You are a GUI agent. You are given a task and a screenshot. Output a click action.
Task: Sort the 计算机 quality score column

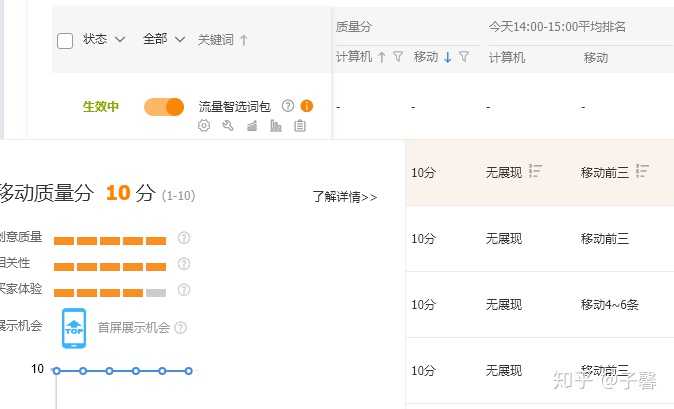pos(381,58)
